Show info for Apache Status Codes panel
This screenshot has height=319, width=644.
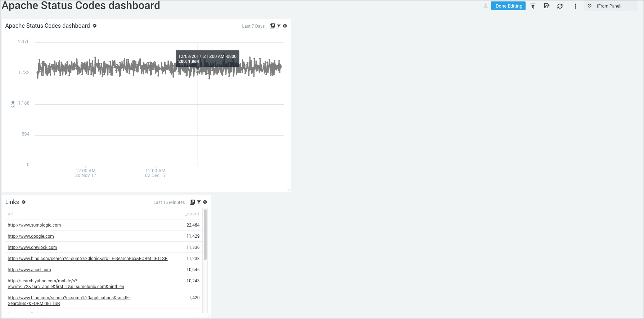tap(285, 26)
